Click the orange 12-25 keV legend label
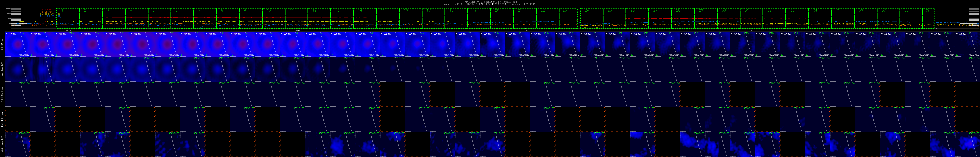980x157 pixels. 46,12
